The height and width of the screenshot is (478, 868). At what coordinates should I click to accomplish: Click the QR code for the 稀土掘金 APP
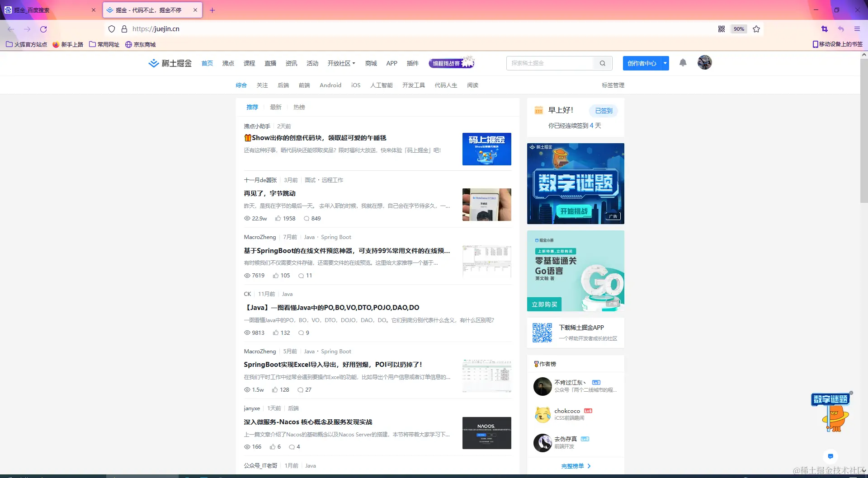tap(542, 333)
